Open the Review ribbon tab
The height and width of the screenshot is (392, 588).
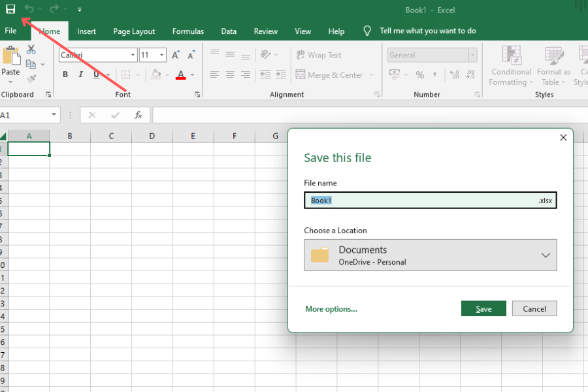[x=265, y=31]
